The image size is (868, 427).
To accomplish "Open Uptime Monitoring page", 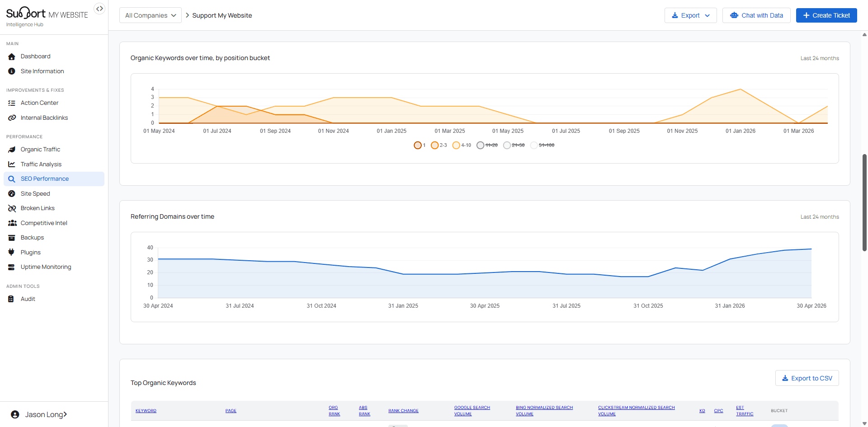I will pyautogui.click(x=54, y=267).
